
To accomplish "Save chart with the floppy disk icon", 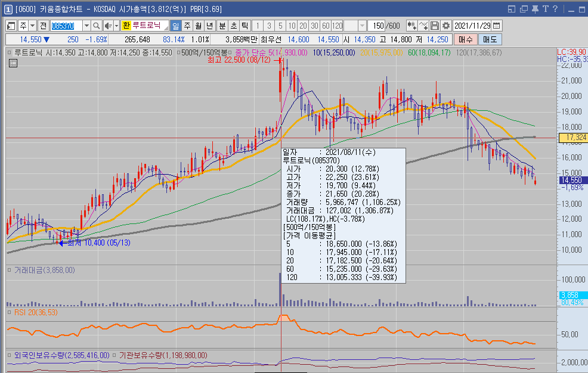I will (x=435, y=26).
